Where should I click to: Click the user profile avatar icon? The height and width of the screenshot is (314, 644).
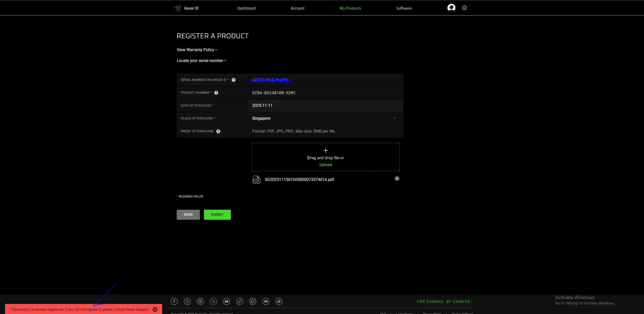coord(451,8)
